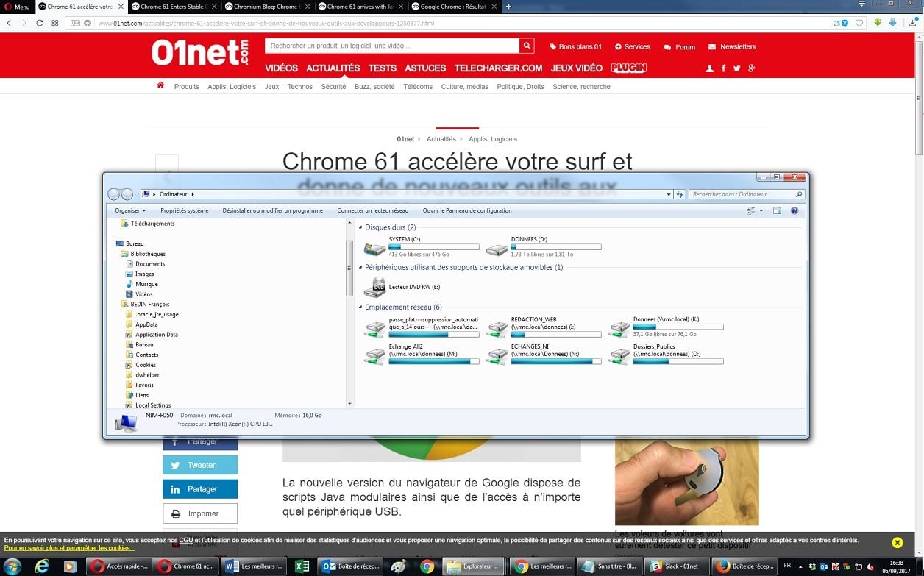Open Explorer change view dropdown arrow
The width and height of the screenshot is (924, 576).
click(x=761, y=210)
